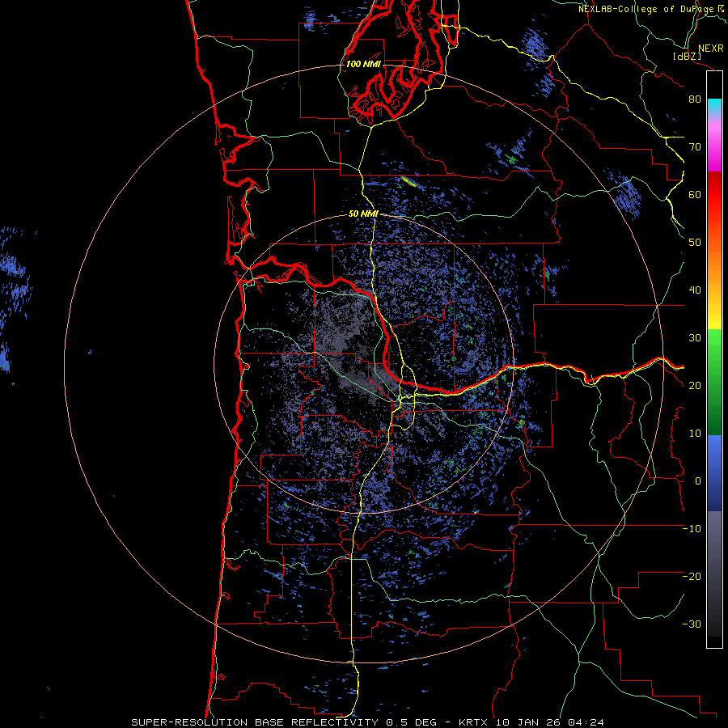728x728 pixels.
Task: Select the 40 value on dBZ scale
Action: click(x=695, y=290)
